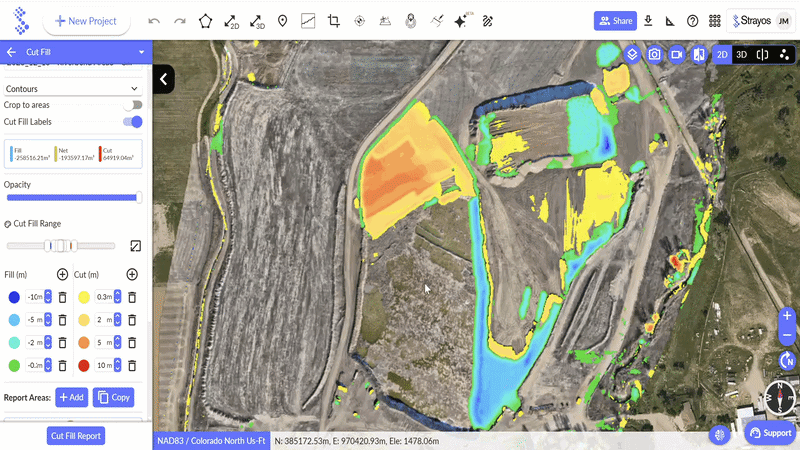Choose the 3D distance measure tool
800x450 pixels.
[x=257, y=20]
